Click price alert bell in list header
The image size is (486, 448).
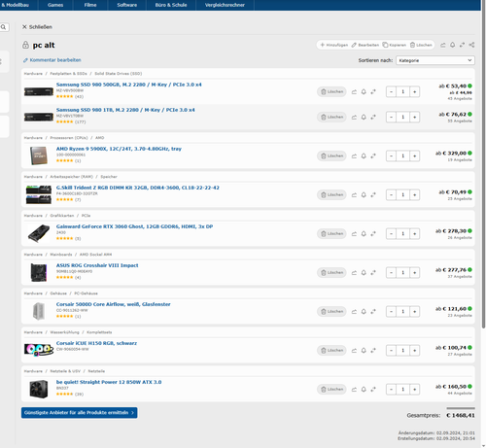click(x=452, y=45)
